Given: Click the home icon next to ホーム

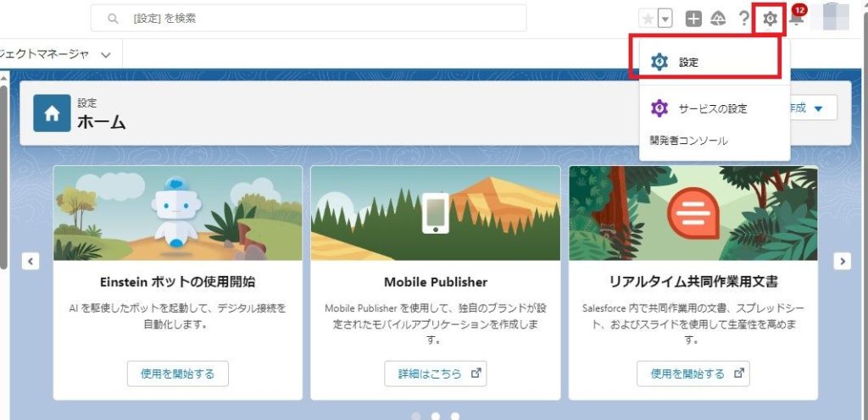Looking at the screenshot, I should coord(52,113).
